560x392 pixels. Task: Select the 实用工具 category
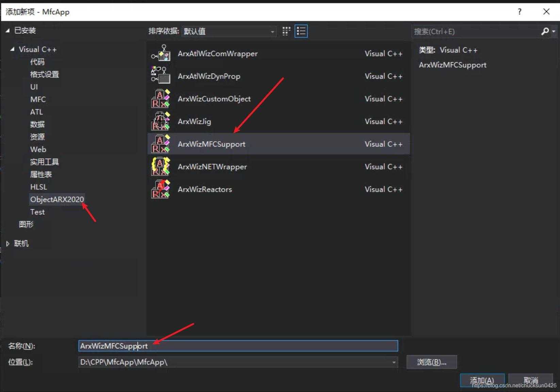point(44,162)
